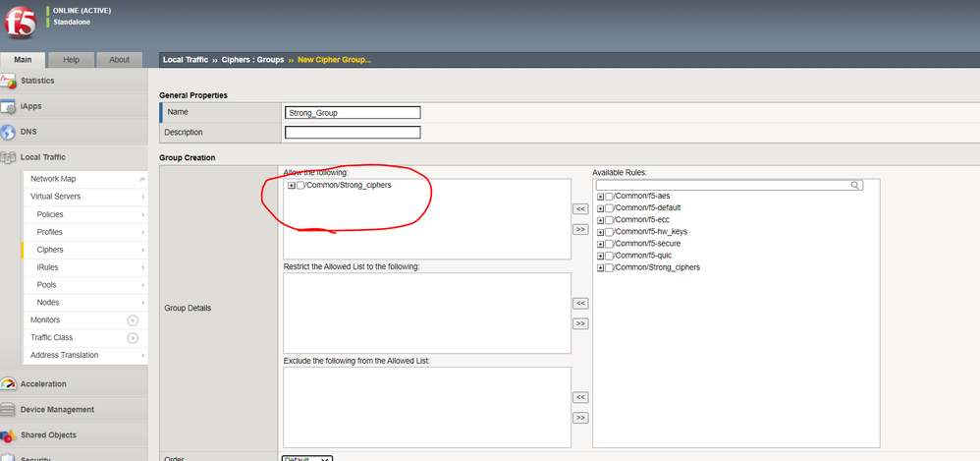The height and width of the screenshot is (461, 980).
Task: Click >> button beside Restrict list
Action: 580,324
